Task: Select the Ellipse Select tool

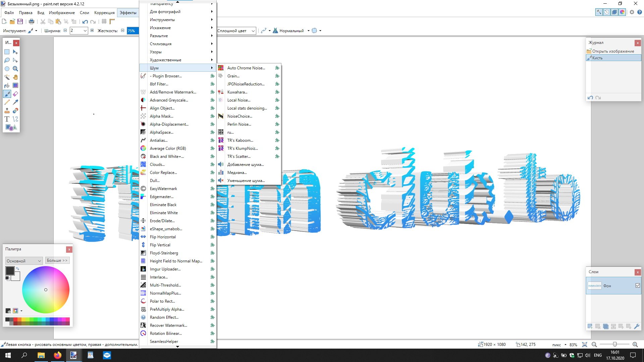Action: [x=7, y=69]
